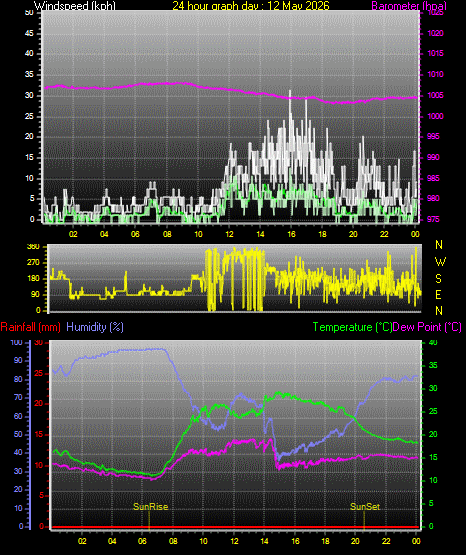Viewport: 466px width, 555px height.
Task: Click the '270' wind direction scale value
Action: (x=33, y=263)
